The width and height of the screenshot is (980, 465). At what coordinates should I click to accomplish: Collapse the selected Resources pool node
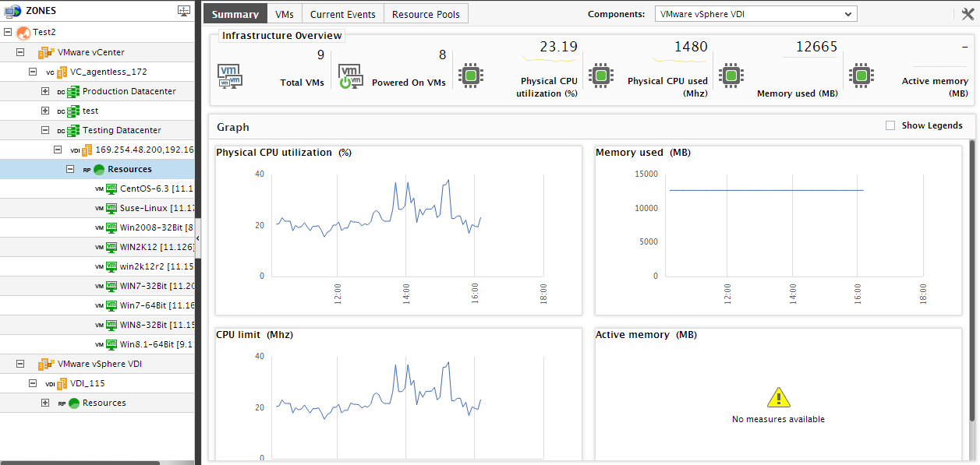pos(70,169)
